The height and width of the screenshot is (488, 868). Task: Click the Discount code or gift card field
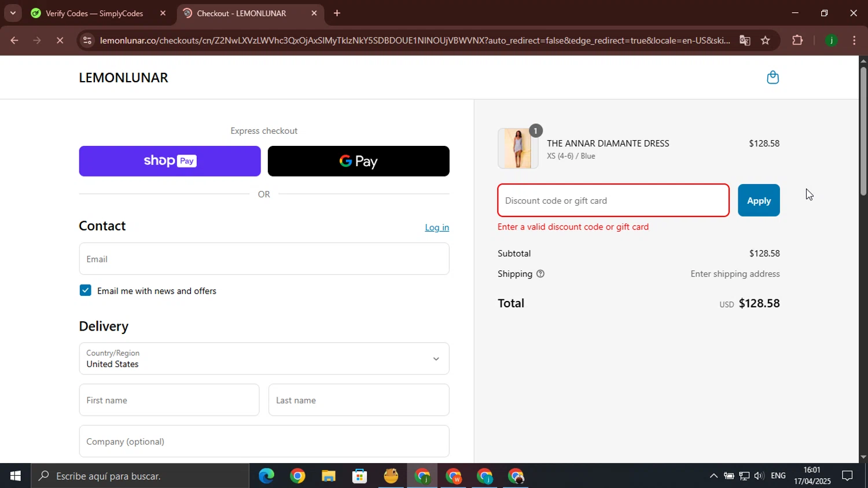tap(613, 200)
